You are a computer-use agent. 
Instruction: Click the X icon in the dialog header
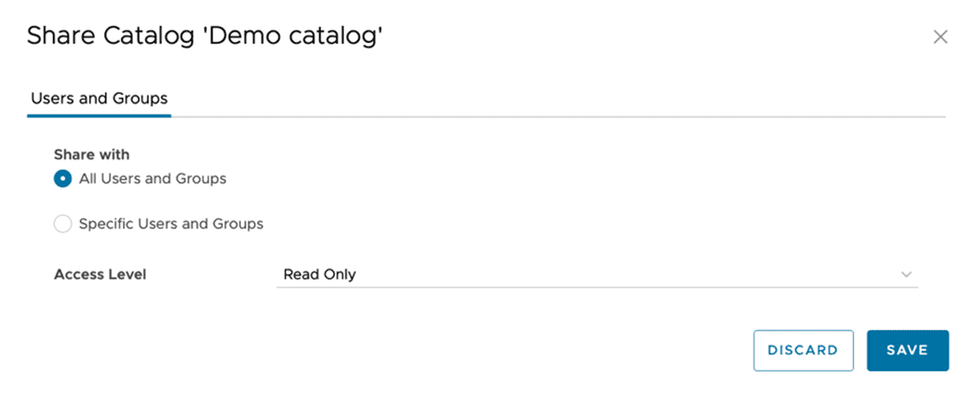coord(940,37)
